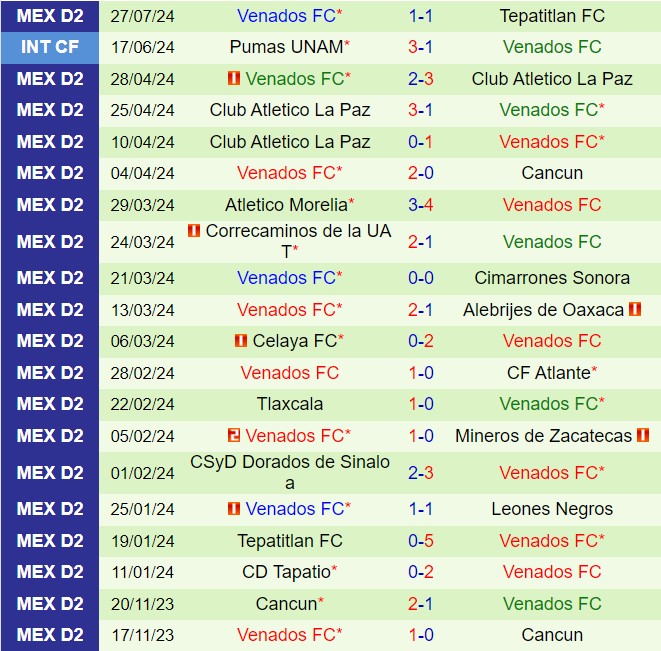661x651 pixels.
Task: Click MEX D2 label on 17/11/23 row
Action: click(50, 635)
